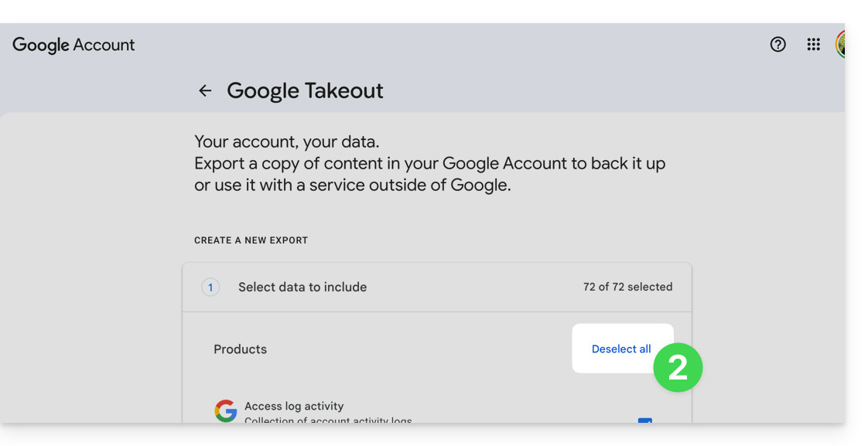Click the service outside of Google line
868x446 pixels.
352,186
